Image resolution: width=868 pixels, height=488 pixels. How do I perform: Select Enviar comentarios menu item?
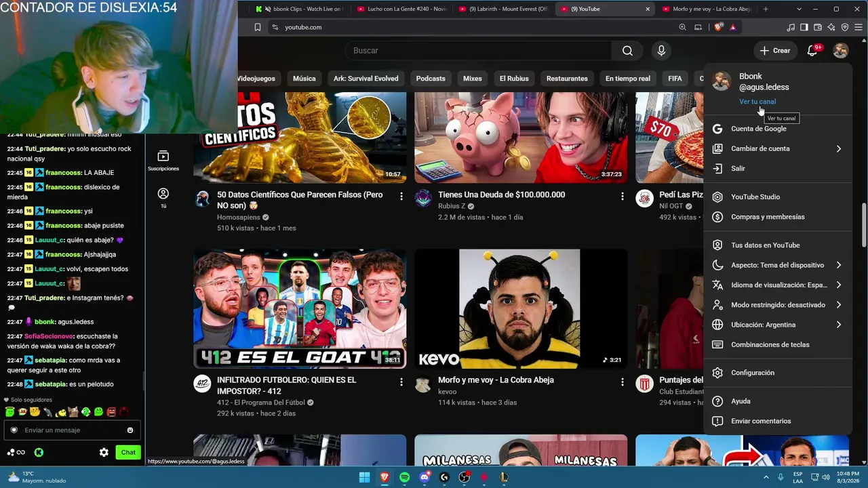pos(778,421)
